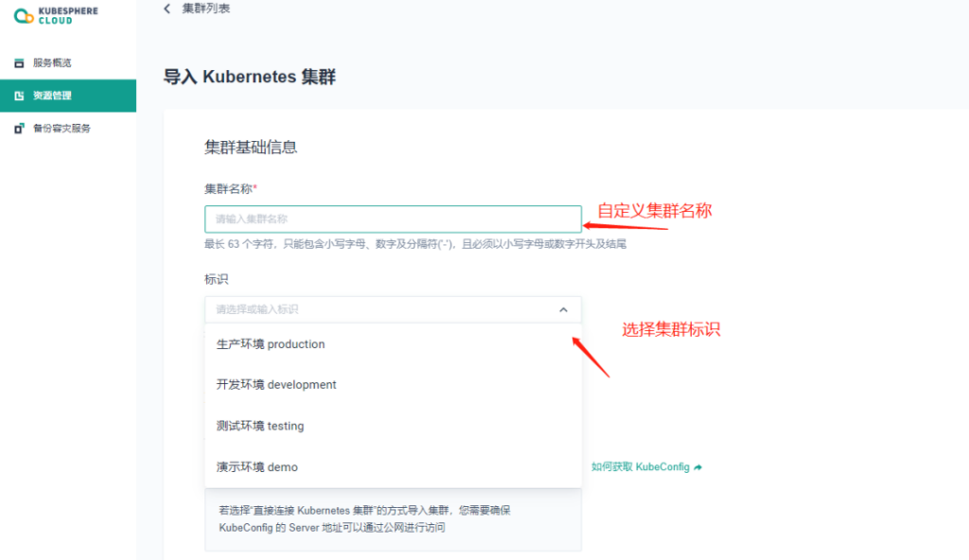Click the 标识 field label

(x=217, y=279)
